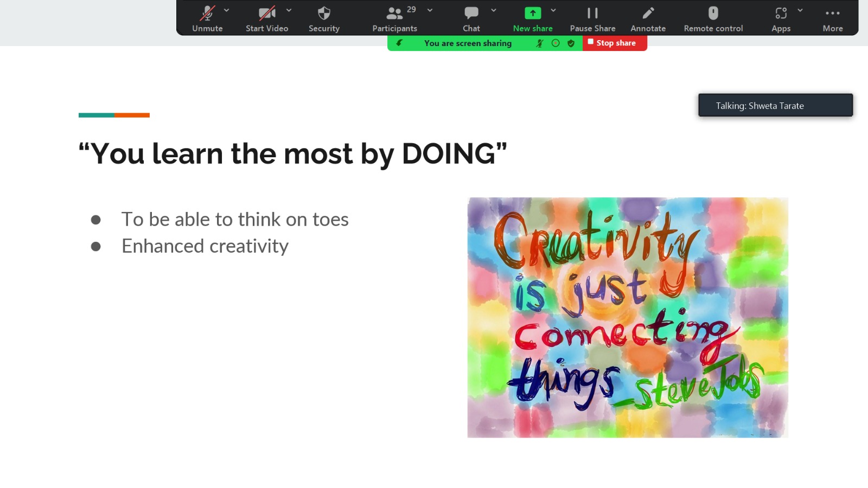
Task: Click the Talking: Shweta Tarate indicator
Action: point(775,106)
